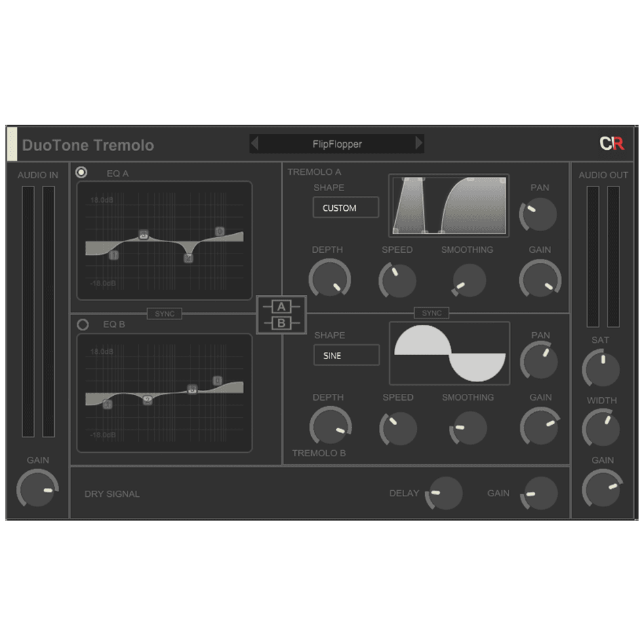Open the SHAPE selector showing SINE
This screenshot has width=644, height=644.
click(x=346, y=355)
